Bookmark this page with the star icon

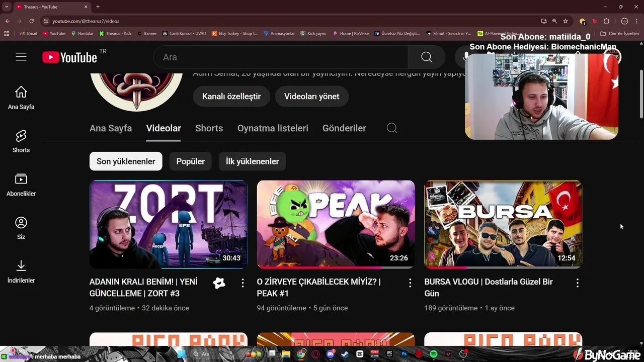tap(566, 21)
